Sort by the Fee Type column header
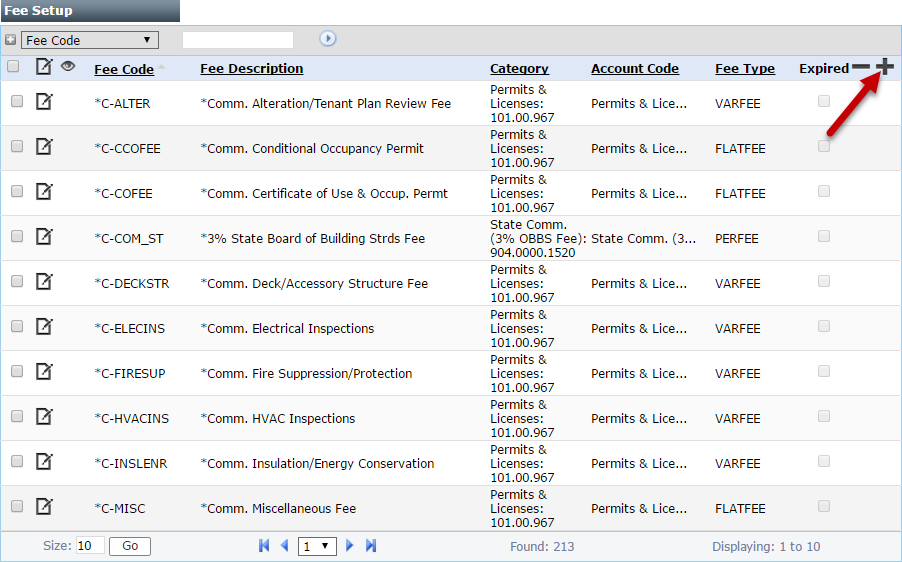The image size is (902, 562). click(x=744, y=69)
